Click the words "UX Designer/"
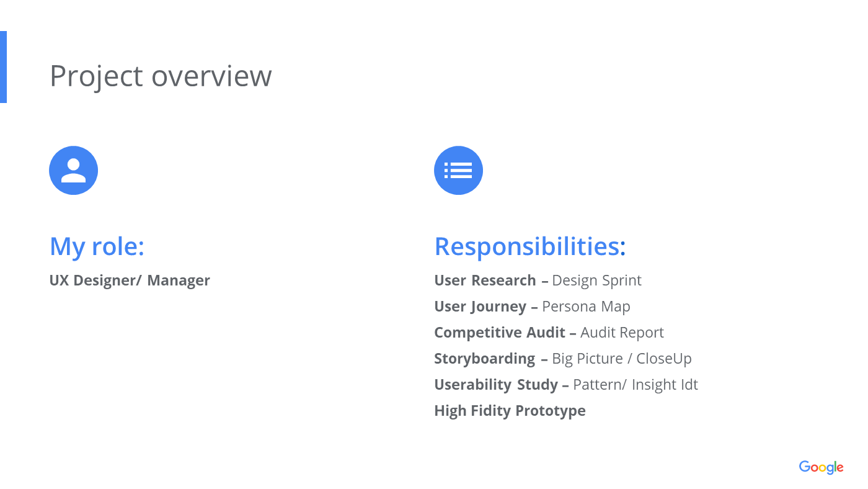The width and height of the screenshot is (868, 489). 95,280
